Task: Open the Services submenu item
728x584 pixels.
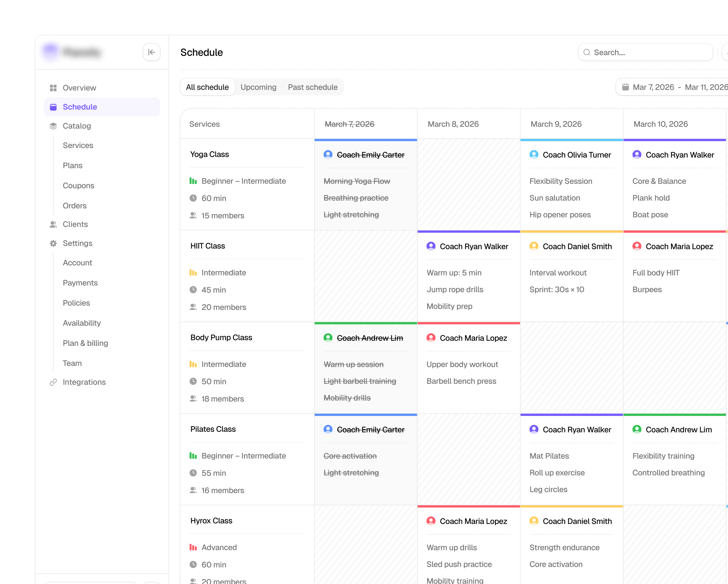Action: coord(78,145)
